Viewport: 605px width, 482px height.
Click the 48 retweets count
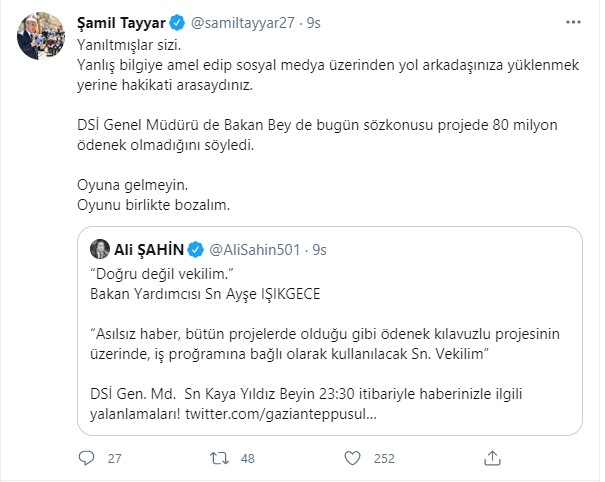click(250, 458)
